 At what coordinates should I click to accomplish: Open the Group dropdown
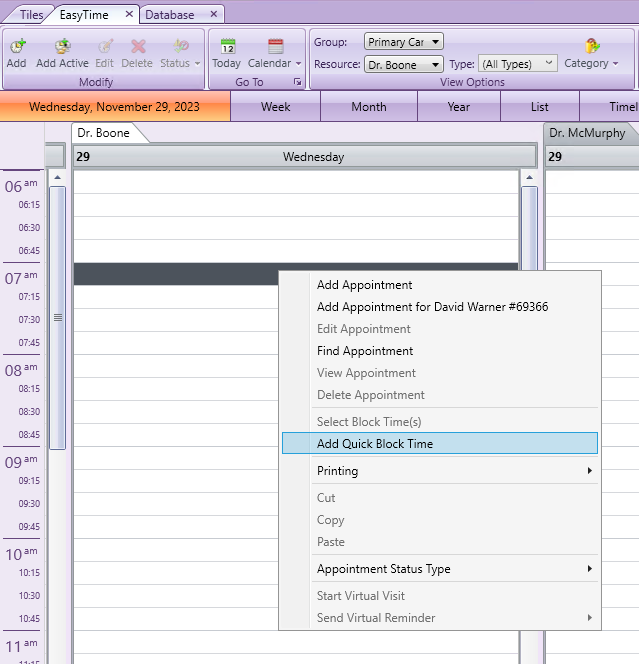click(x=404, y=42)
